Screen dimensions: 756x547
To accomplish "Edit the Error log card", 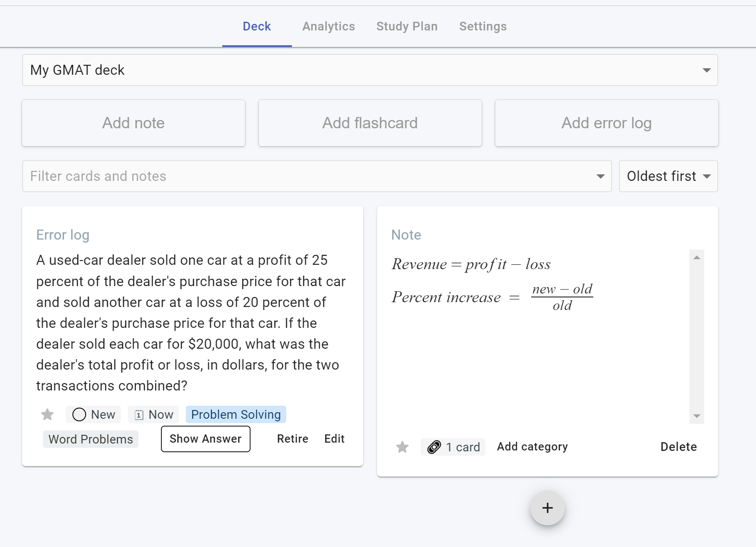I will pos(335,439).
